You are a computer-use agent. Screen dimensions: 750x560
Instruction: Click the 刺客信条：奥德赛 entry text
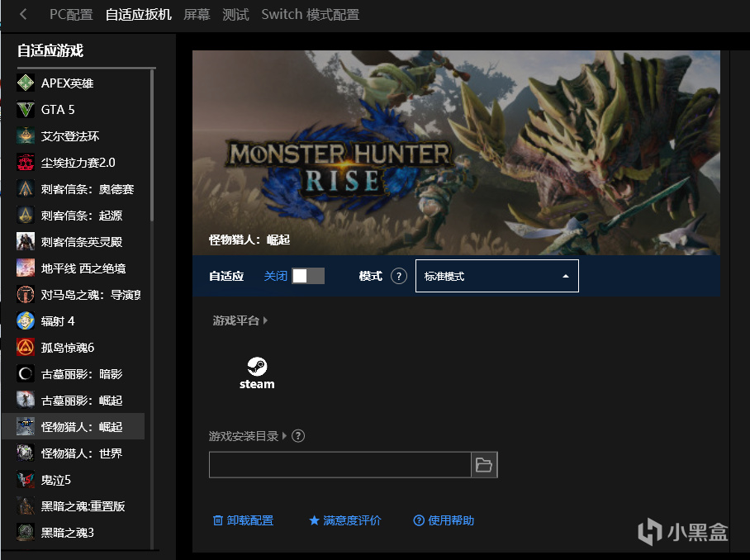click(x=88, y=189)
